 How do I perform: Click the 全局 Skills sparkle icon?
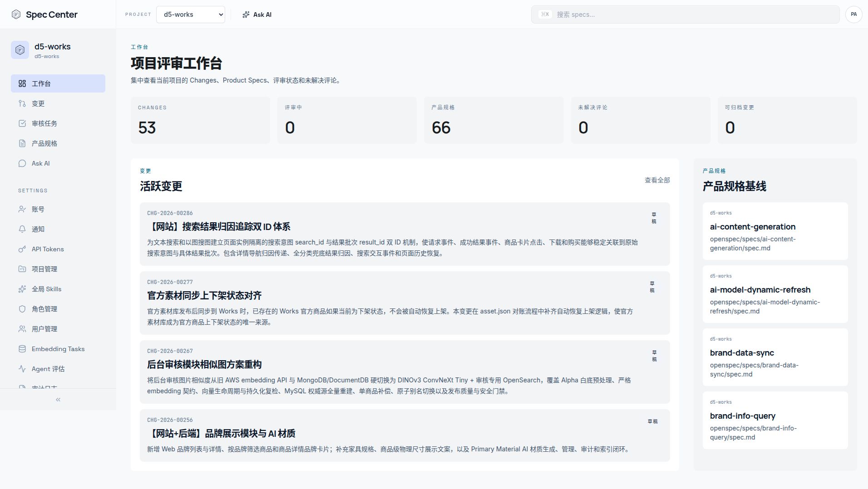pos(22,289)
